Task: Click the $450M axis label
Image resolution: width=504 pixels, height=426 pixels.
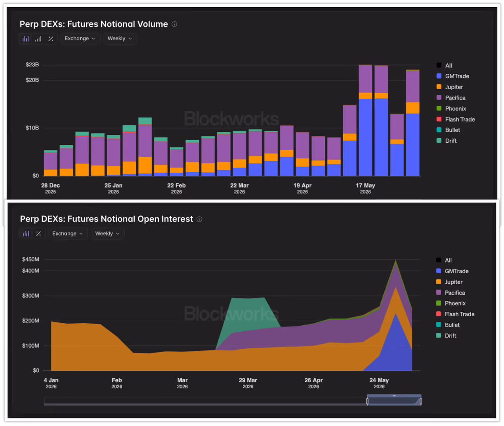Action: [31, 259]
